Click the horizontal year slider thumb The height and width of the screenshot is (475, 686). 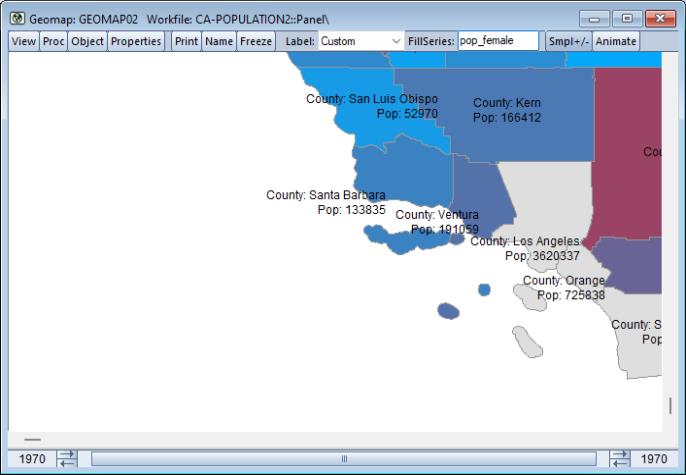click(x=343, y=459)
